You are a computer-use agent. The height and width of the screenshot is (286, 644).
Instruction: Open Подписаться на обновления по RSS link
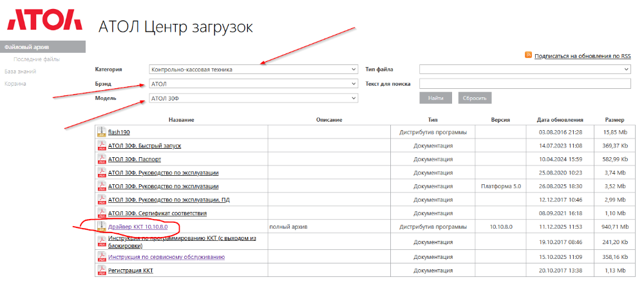point(582,57)
